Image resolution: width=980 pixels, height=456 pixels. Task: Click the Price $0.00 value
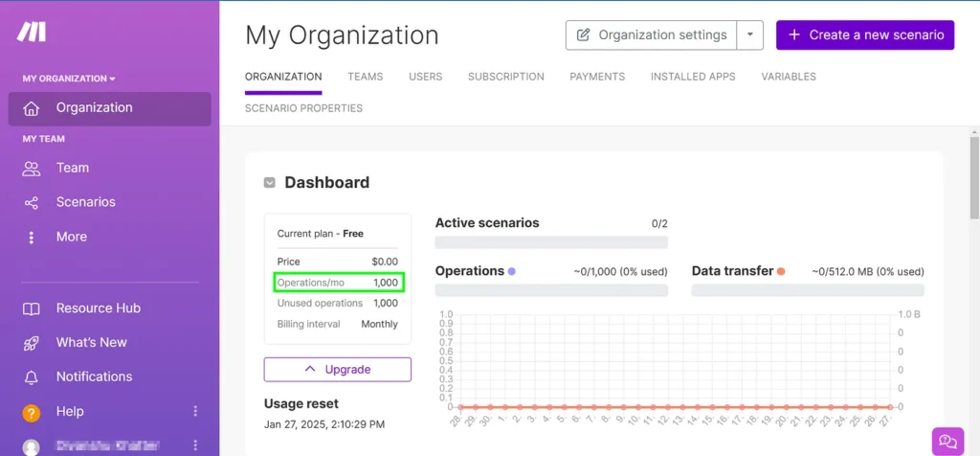pos(385,262)
